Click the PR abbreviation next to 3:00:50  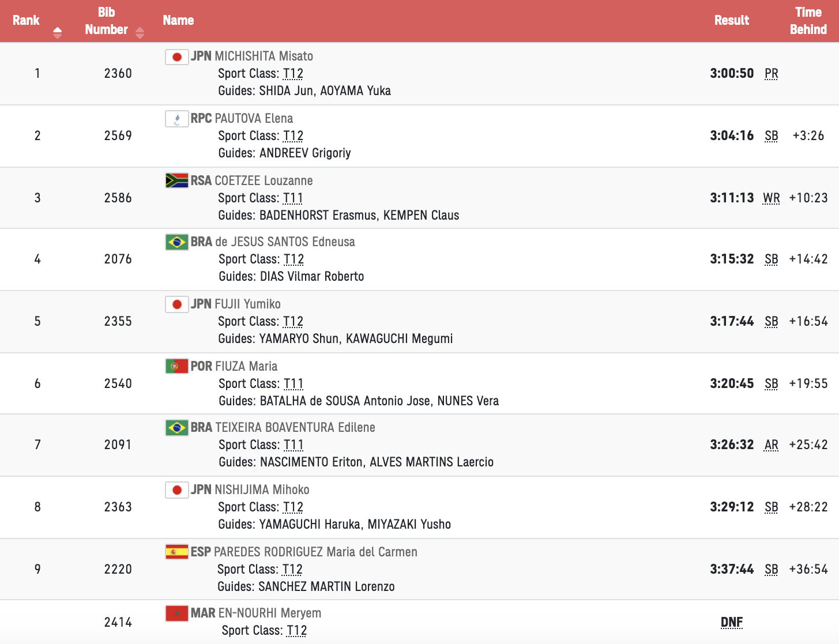(771, 74)
